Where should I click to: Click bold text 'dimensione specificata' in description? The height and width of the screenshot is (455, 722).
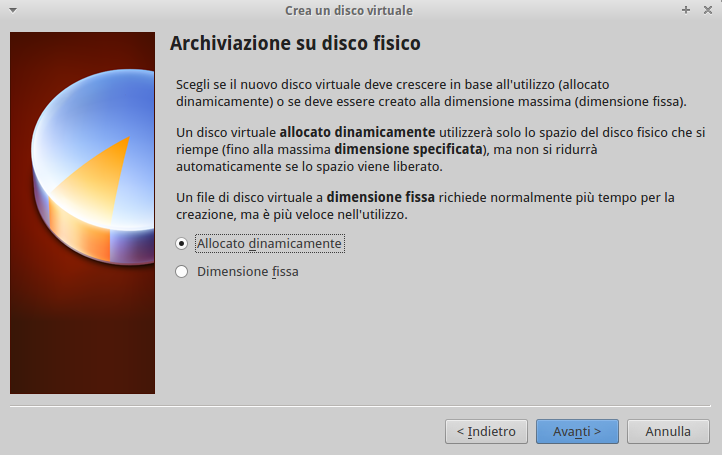408,150
